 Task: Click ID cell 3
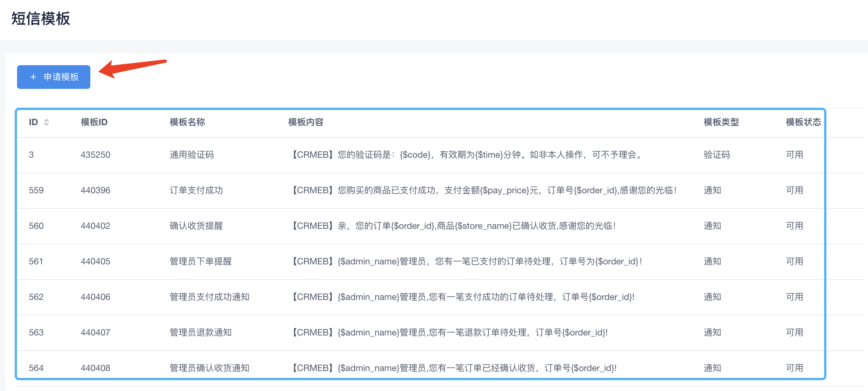(31, 155)
